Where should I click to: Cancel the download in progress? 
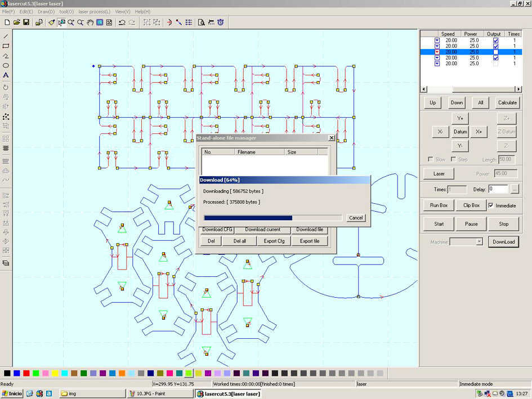[356, 218]
